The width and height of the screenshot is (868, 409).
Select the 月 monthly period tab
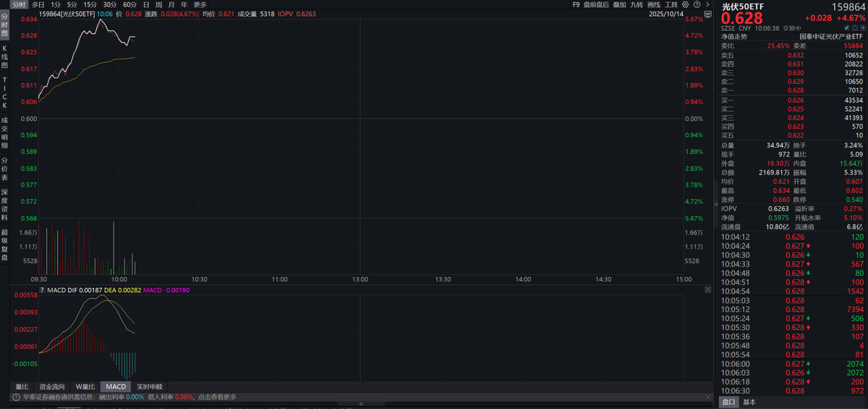point(171,4)
